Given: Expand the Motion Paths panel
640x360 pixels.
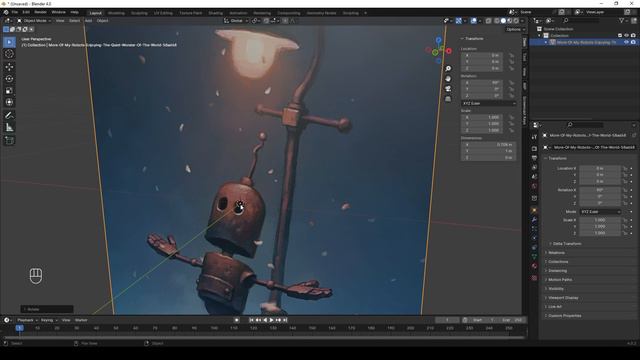Looking at the screenshot, I should pos(559,280).
